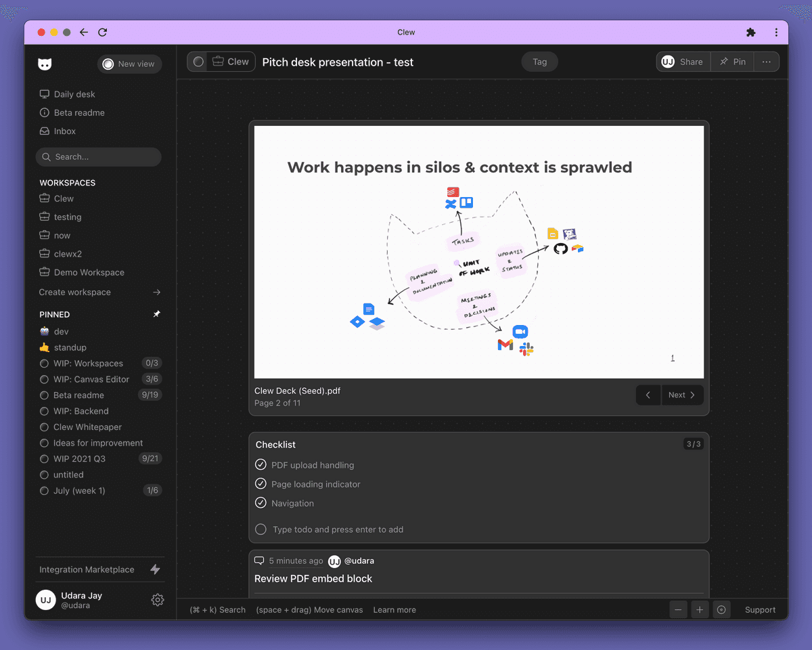Uncheck the PDF upload handling todo
The height and width of the screenshot is (650, 812).
[x=261, y=464]
